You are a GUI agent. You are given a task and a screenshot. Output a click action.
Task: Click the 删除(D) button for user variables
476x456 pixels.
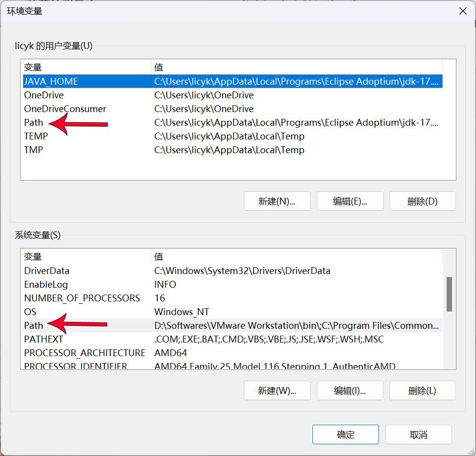(422, 201)
